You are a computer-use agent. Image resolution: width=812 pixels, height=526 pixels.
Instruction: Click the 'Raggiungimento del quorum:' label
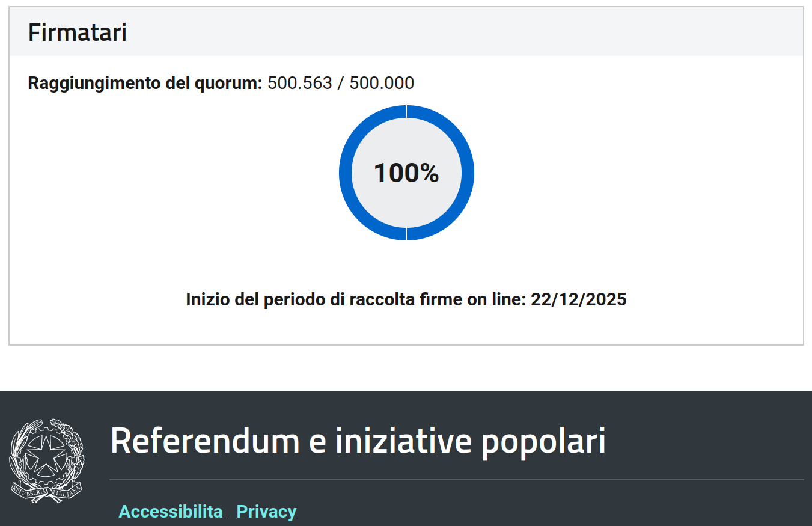coord(145,83)
